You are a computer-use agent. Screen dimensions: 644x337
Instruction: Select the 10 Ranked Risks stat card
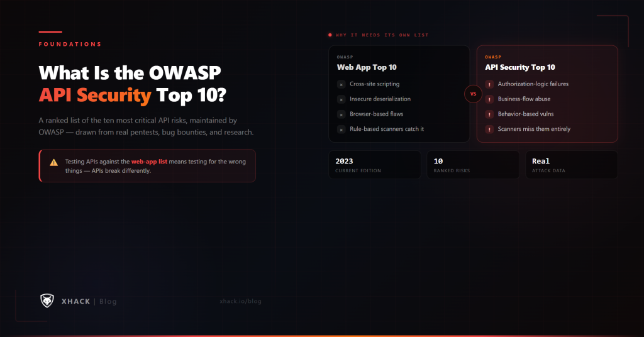[473, 165]
